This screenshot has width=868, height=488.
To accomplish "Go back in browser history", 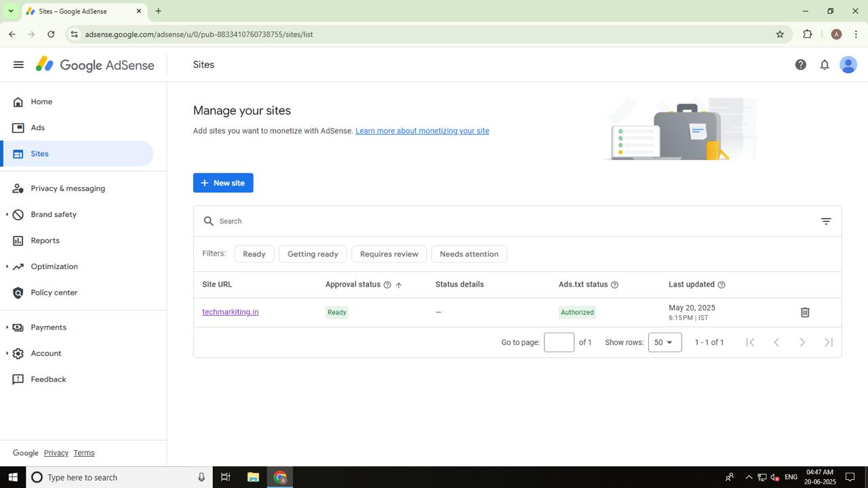I will [12, 34].
